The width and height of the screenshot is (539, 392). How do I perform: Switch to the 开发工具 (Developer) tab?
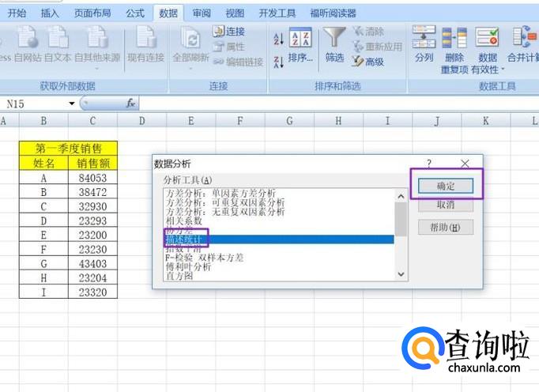(x=277, y=13)
